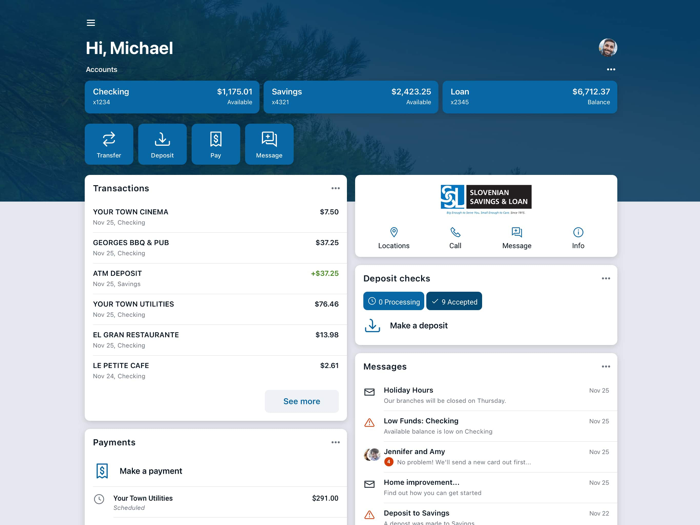This screenshot has height=525, width=700.
Task: Open the hamburger menu icon
Action: pos(91,23)
